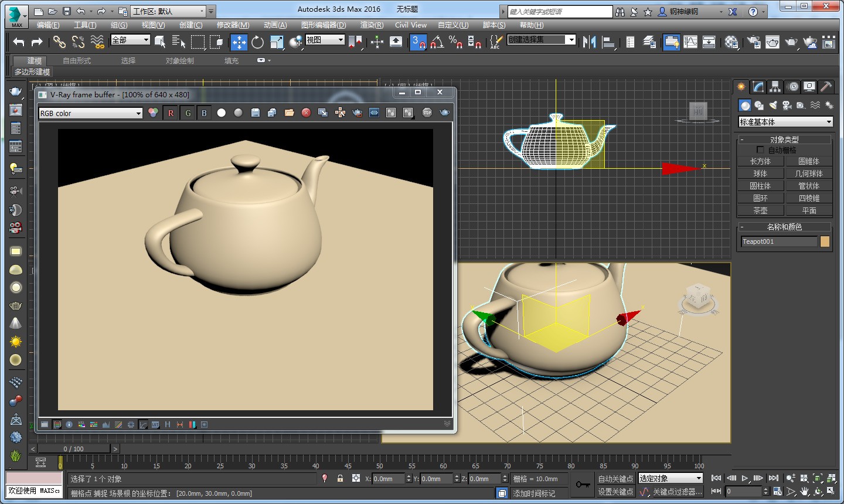Open the 创建选择集 named selection dropdown
This screenshot has width=844, height=504.
click(x=542, y=39)
